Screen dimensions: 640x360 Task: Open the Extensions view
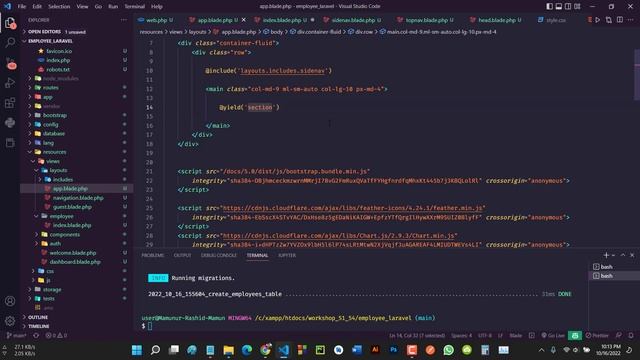[10, 102]
